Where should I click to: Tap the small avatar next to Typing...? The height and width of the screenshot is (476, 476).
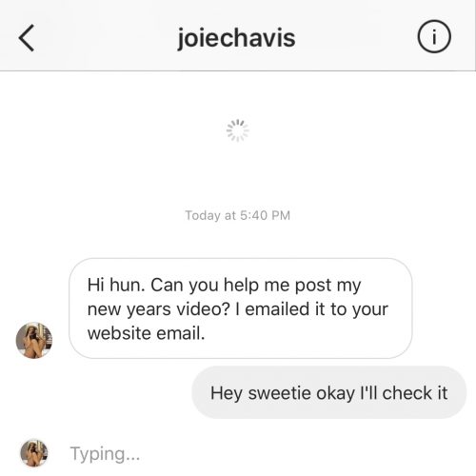point(34,453)
